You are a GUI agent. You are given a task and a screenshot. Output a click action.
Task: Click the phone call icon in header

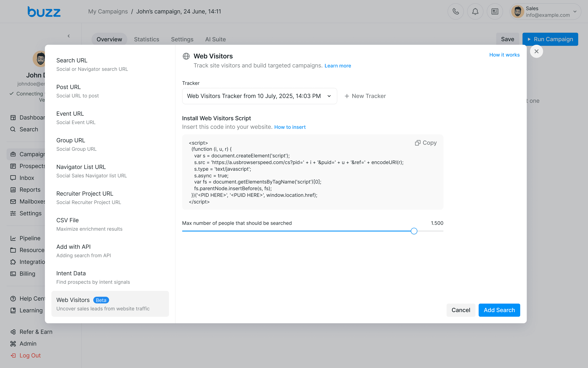pos(456,11)
